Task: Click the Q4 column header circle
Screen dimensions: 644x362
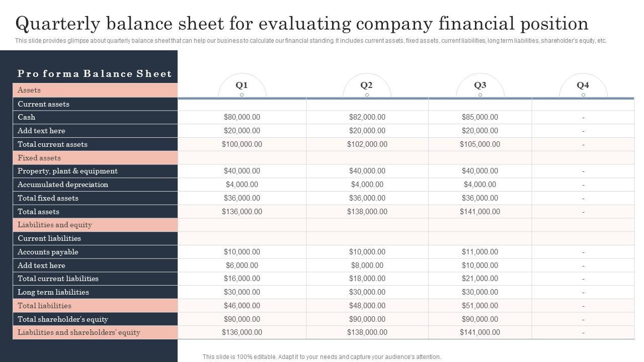Action: (x=583, y=85)
